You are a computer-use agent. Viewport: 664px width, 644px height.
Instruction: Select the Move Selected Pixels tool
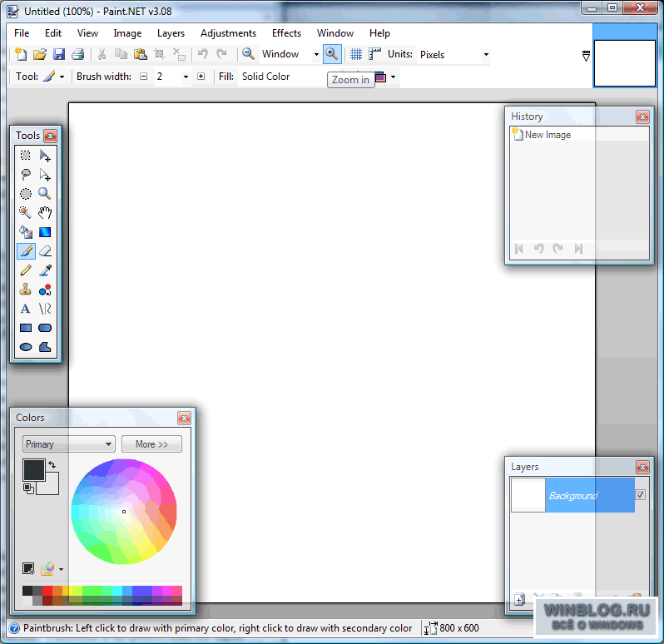tap(45, 156)
